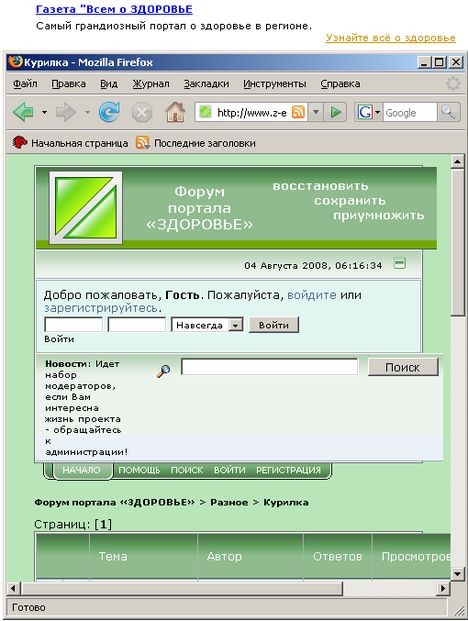Select the РЕГИСТРАЦИЯ tab

pos(289,470)
